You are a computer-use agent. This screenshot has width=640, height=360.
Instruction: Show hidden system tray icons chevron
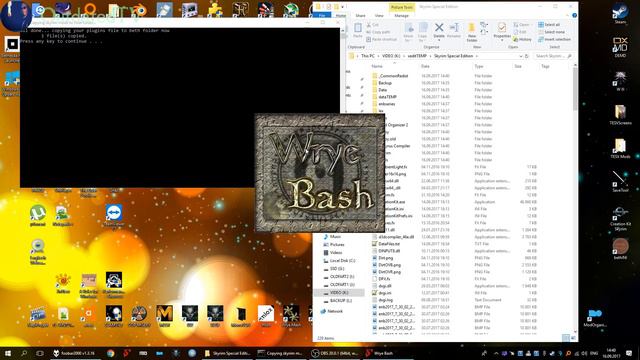496,353
